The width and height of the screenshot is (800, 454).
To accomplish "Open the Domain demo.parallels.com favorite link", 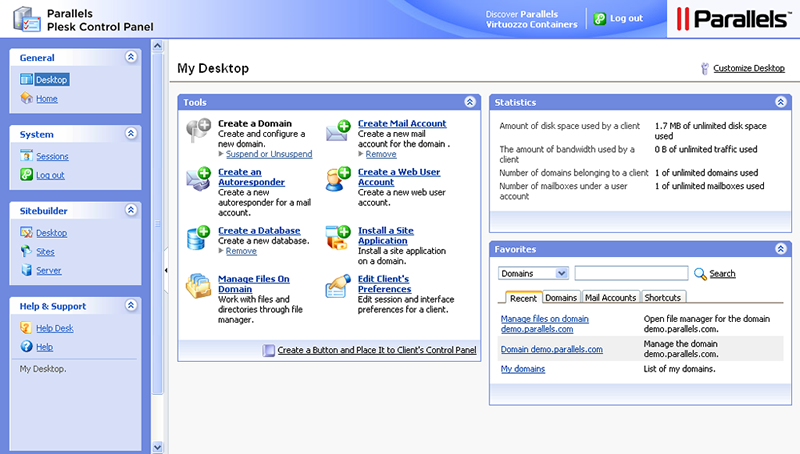I will [x=552, y=349].
